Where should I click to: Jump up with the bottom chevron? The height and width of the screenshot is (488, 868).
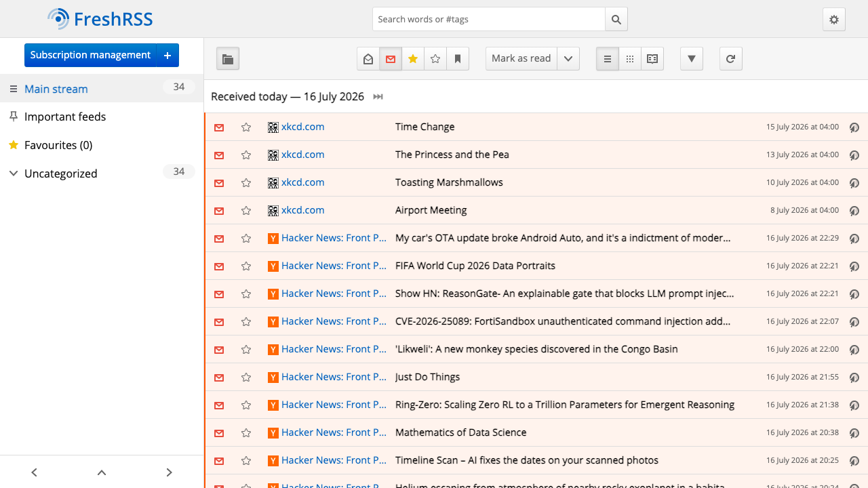[102, 472]
